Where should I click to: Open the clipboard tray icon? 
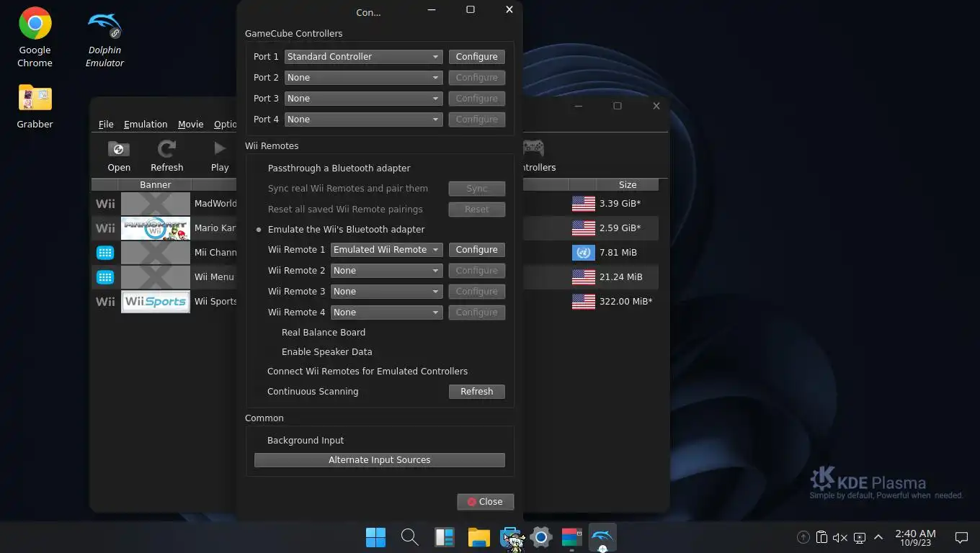click(821, 537)
